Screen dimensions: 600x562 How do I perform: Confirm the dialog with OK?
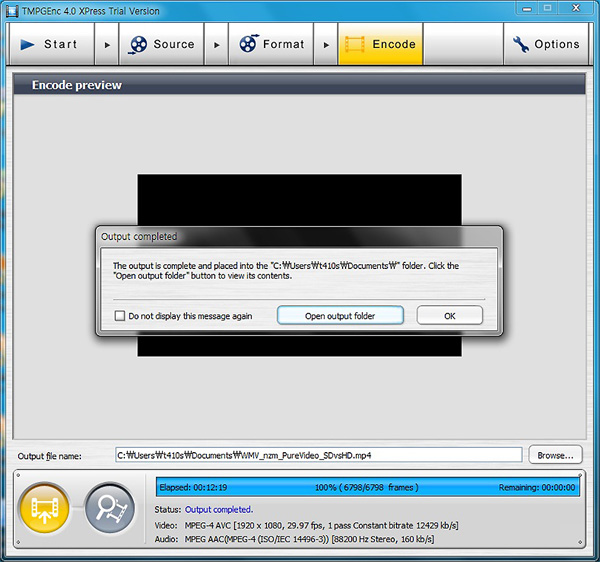pos(449,316)
